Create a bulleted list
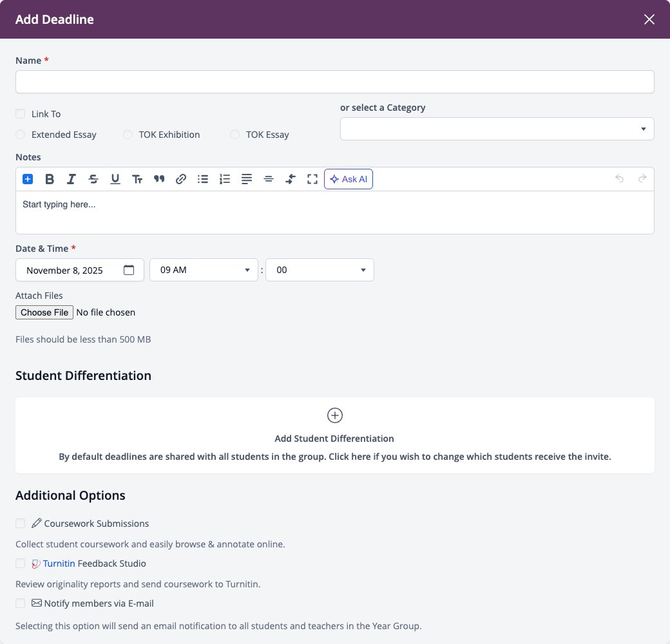Viewport: 670px width, 644px height. click(203, 179)
